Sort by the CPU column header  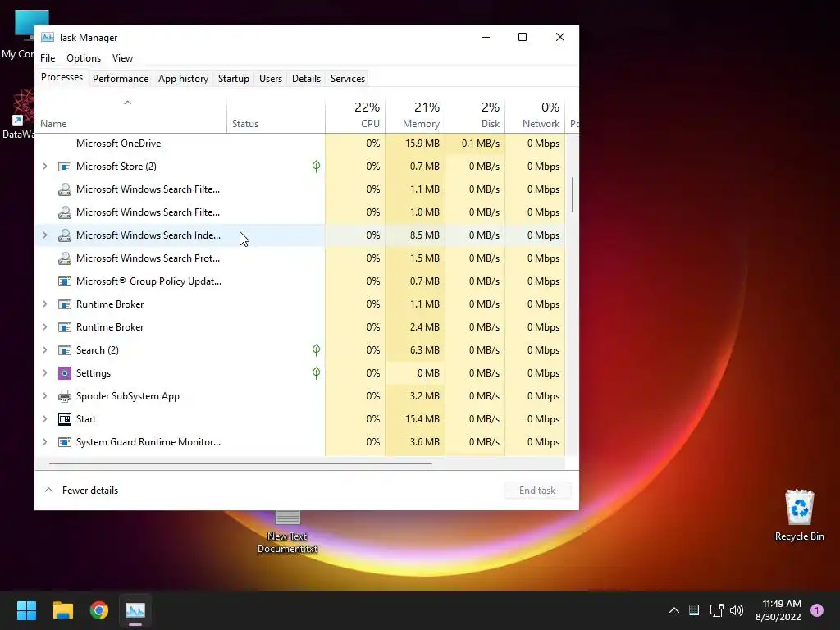tap(355, 115)
